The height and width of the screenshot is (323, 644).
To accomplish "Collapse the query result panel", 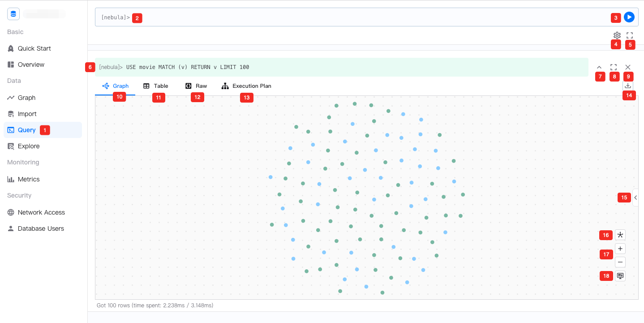I will click(599, 67).
